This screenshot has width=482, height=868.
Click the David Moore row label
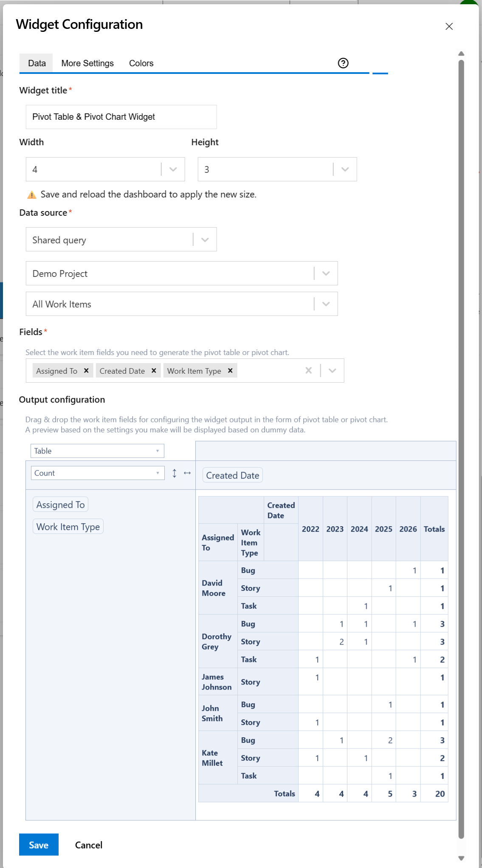[218, 588]
